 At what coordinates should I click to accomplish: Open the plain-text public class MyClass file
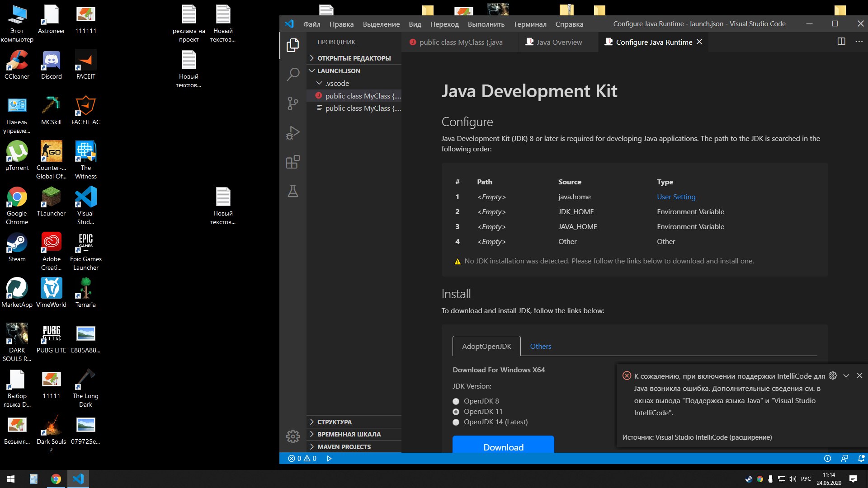[x=354, y=108]
